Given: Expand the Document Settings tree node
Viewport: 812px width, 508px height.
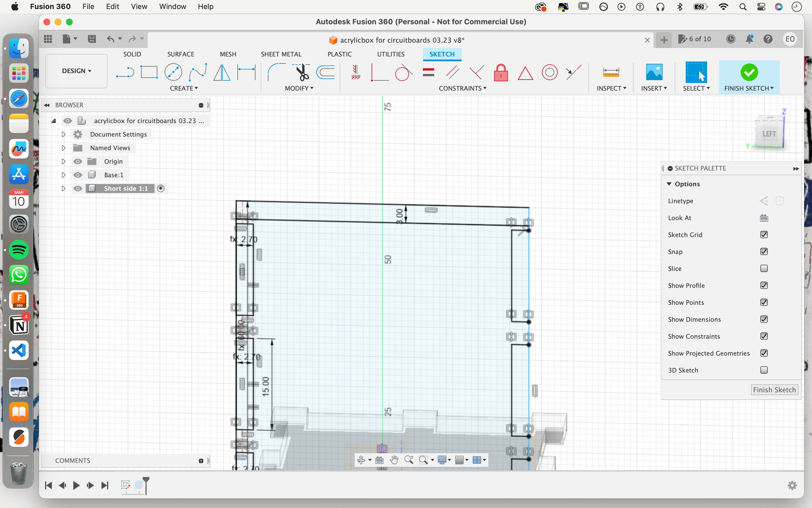Looking at the screenshot, I should pos(63,134).
